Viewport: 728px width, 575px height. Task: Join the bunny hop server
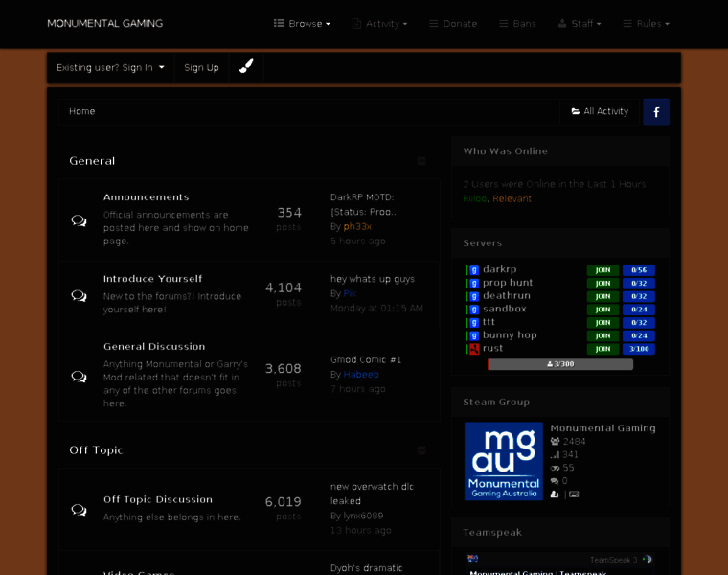[x=603, y=335]
